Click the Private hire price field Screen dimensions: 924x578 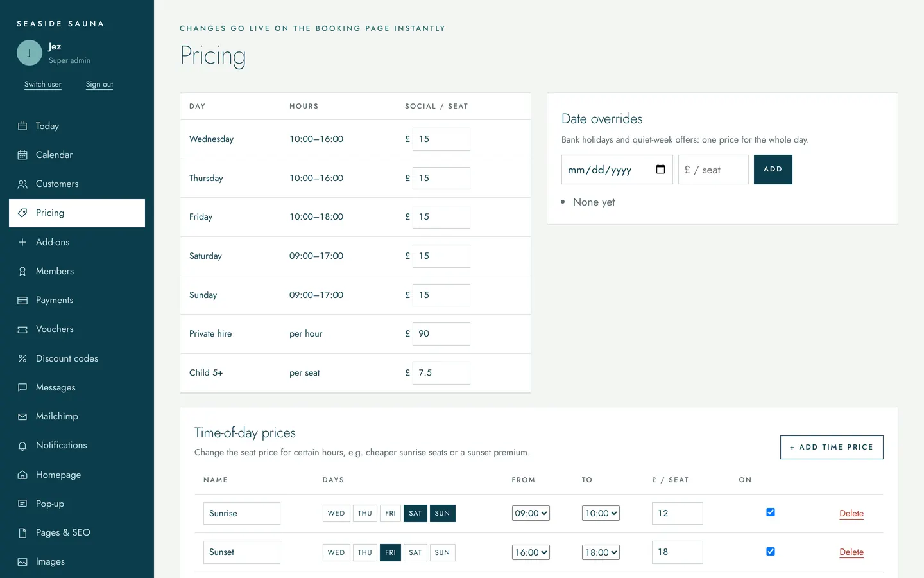coord(441,334)
